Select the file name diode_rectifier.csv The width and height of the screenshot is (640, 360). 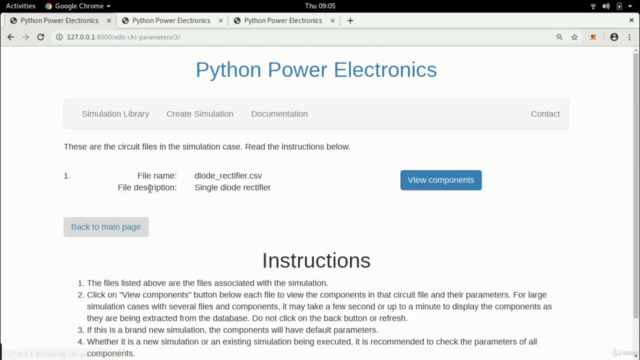228,176
